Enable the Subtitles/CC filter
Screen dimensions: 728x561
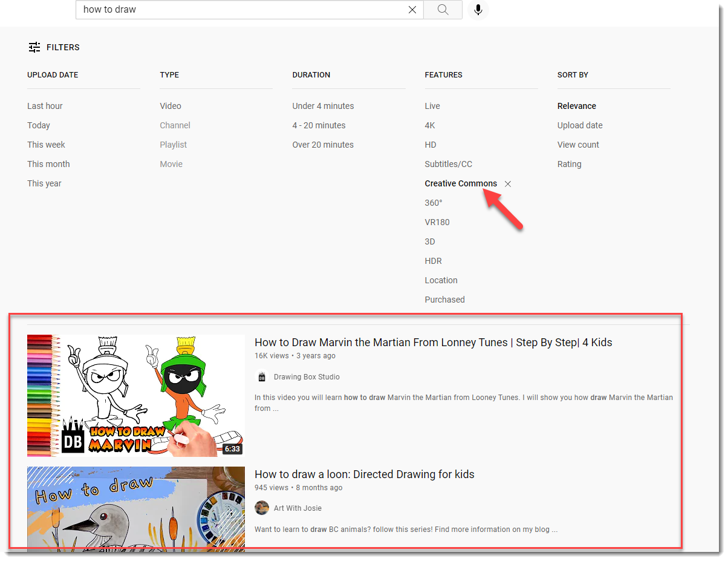[x=448, y=164]
